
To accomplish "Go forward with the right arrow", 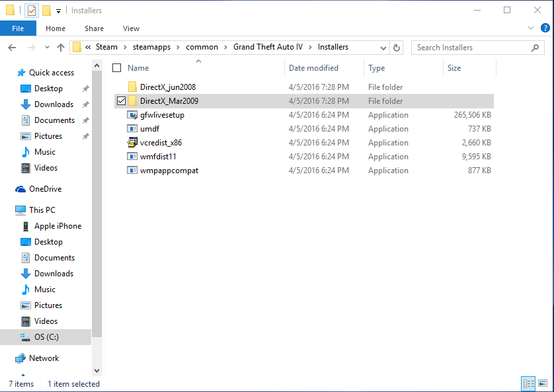I will pyautogui.click(x=32, y=48).
